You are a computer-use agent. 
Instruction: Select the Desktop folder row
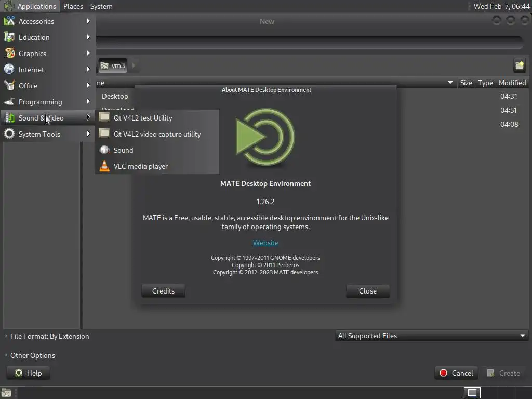pos(115,96)
